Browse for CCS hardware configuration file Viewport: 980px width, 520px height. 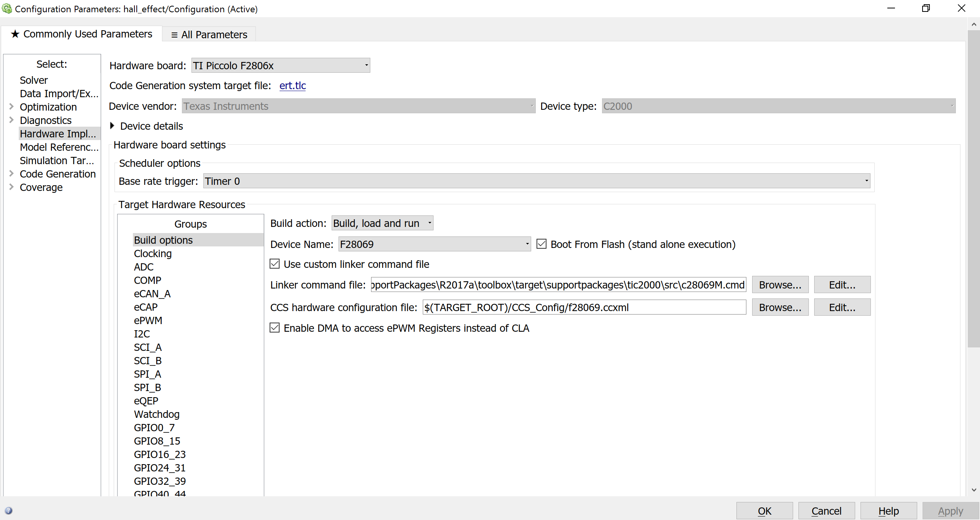(780, 307)
